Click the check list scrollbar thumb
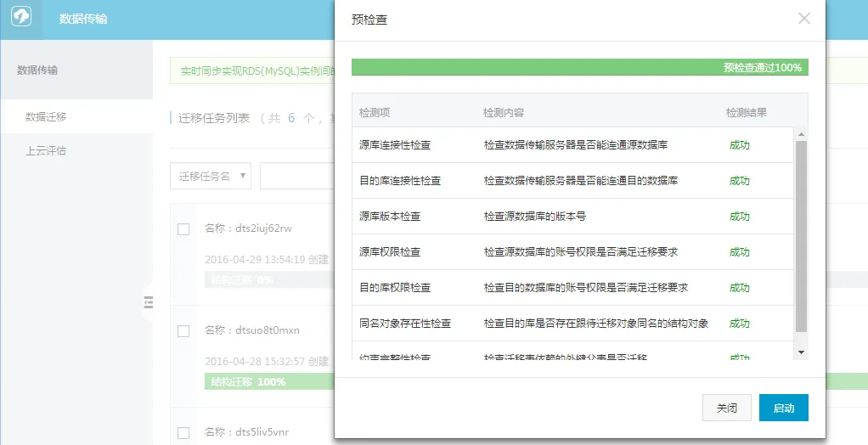This screenshot has width=868, height=445. click(801, 236)
